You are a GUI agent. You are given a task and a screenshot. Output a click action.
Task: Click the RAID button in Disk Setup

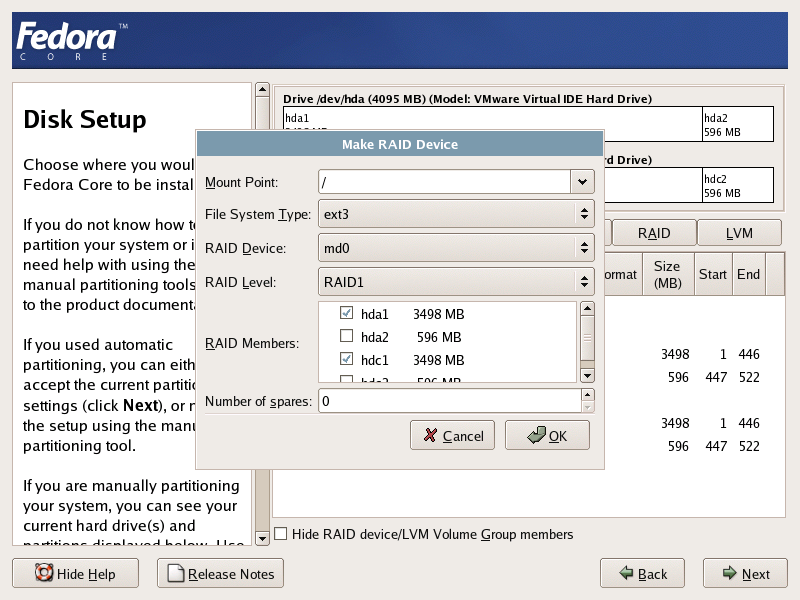point(654,233)
